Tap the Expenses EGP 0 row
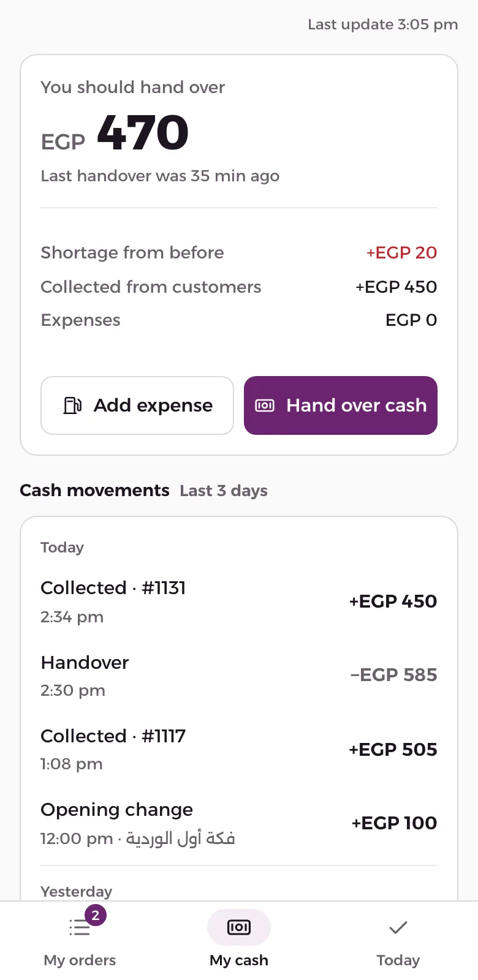Screen dimensions: 478x980 point(239,320)
